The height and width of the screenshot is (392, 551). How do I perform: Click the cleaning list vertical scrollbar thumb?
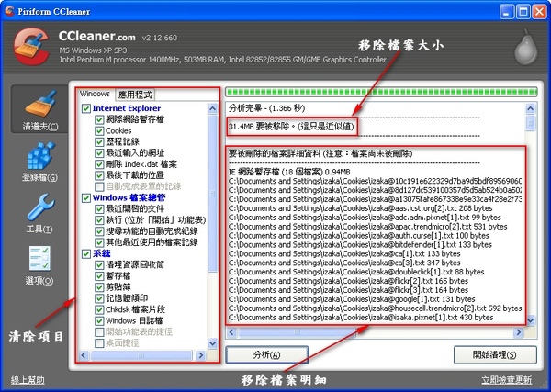213,193
